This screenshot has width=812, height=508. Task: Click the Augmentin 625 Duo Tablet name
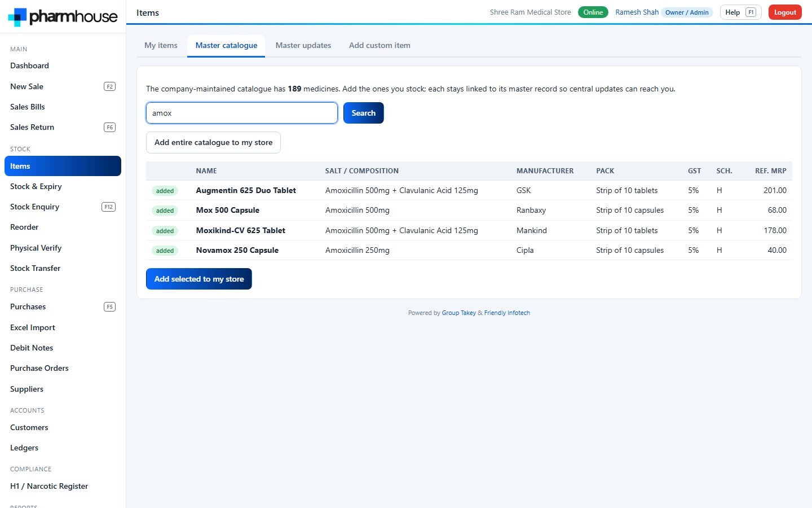[246, 190]
